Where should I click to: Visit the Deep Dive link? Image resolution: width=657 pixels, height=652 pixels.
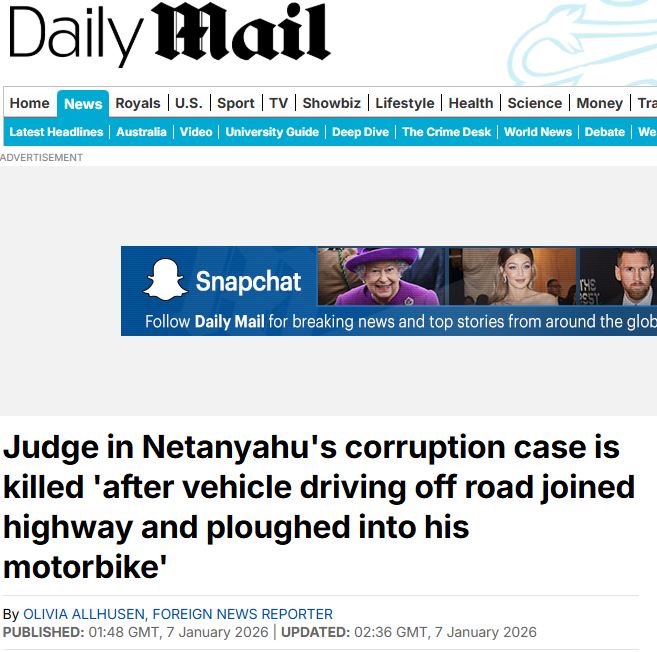(x=360, y=132)
